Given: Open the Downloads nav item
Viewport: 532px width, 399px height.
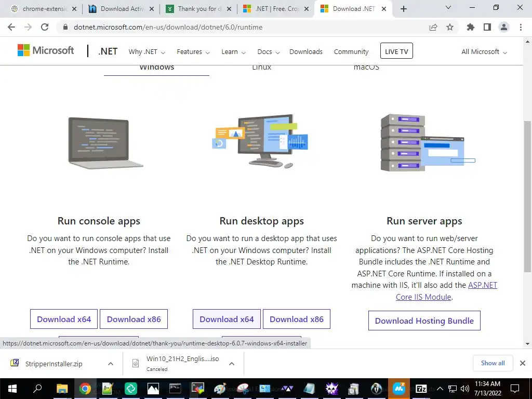Looking at the screenshot, I should pos(306,52).
